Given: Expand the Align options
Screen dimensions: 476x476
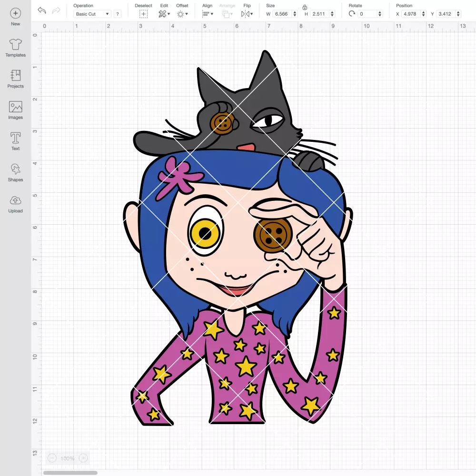Looking at the screenshot, I should click(x=208, y=14).
